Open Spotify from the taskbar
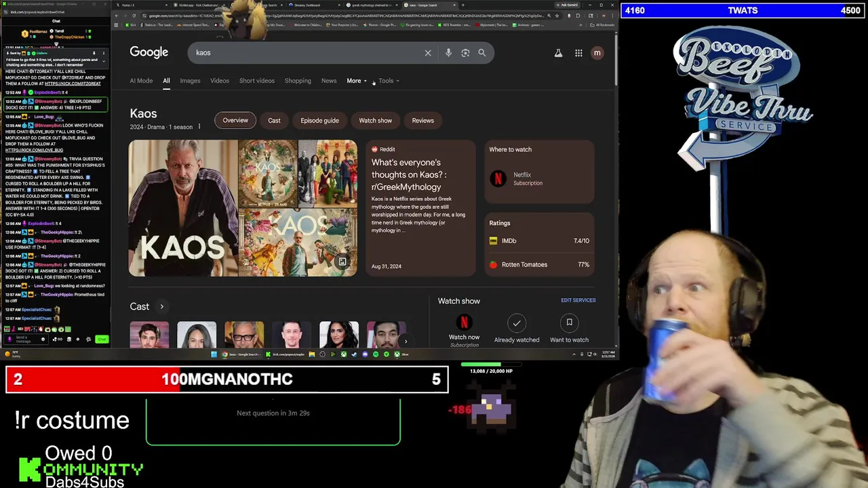The height and width of the screenshot is (488, 868). pyautogui.click(x=376, y=354)
